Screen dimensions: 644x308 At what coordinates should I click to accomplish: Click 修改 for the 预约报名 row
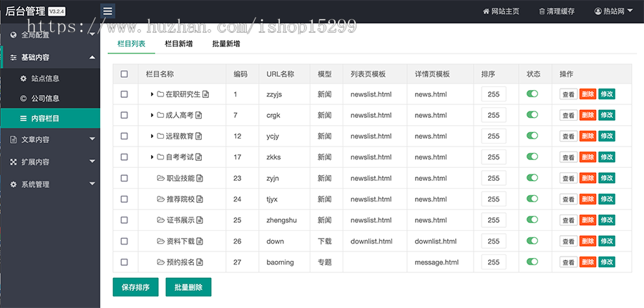[x=607, y=262]
